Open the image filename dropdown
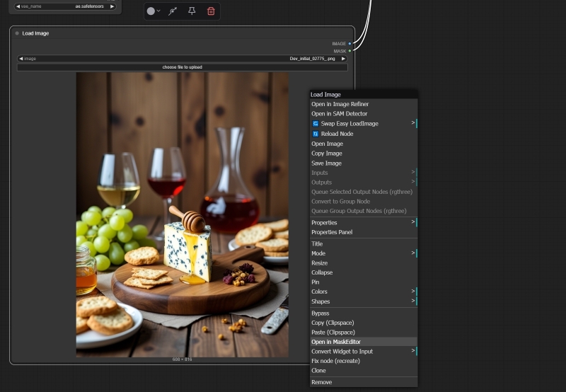Screen dimensions: 566x392 point(183,59)
